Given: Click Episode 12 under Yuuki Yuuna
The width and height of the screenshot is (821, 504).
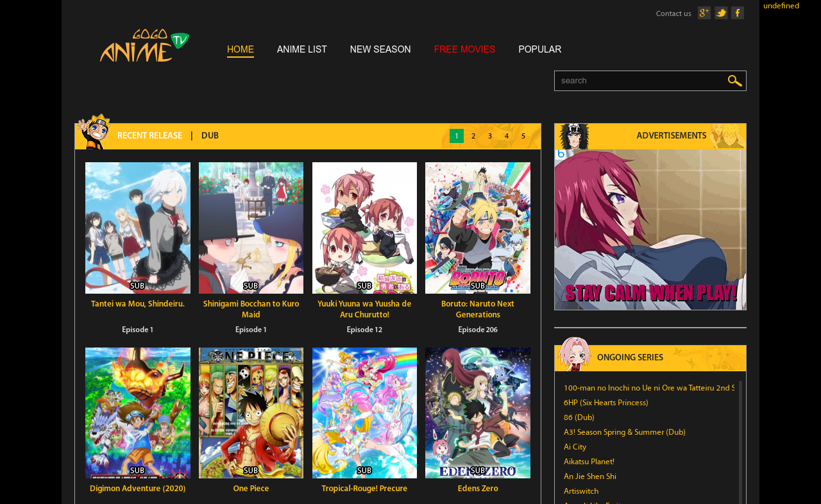Looking at the screenshot, I should (364, 330).
